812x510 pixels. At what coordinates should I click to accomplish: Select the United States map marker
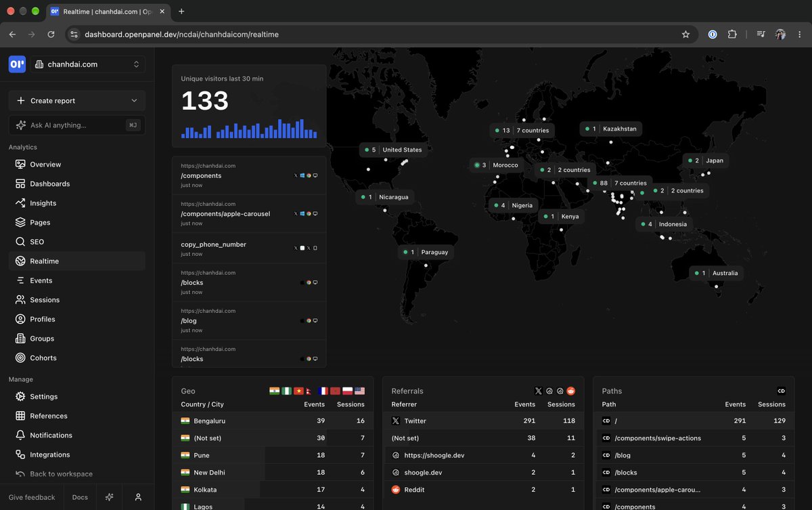[393, 150]
